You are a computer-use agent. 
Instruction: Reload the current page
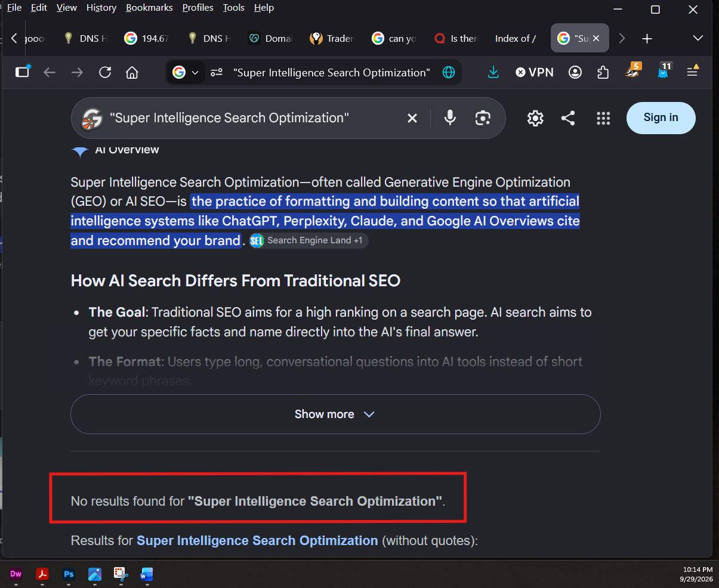pyautogui.click(x=105, y=73)
